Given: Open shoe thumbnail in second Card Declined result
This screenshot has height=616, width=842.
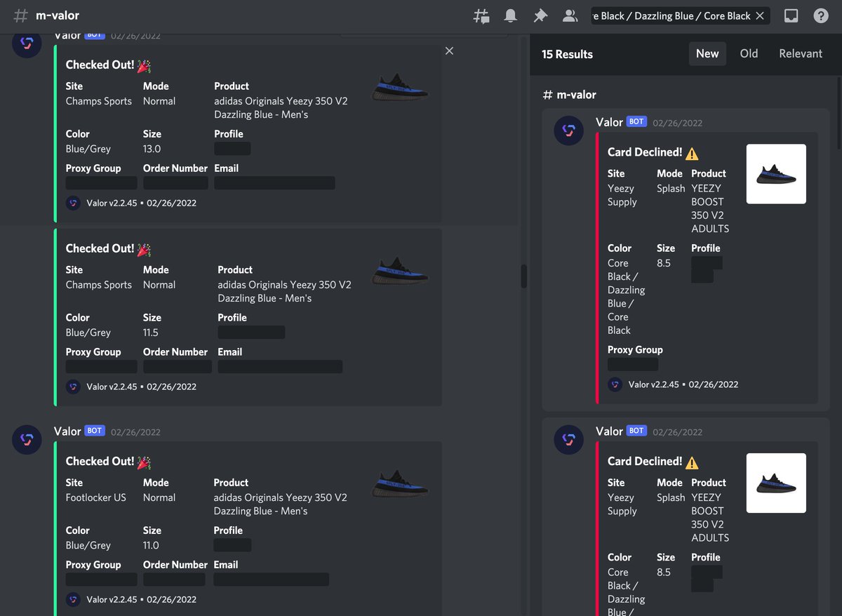Looking at the screenshot, I should (776, 483).
